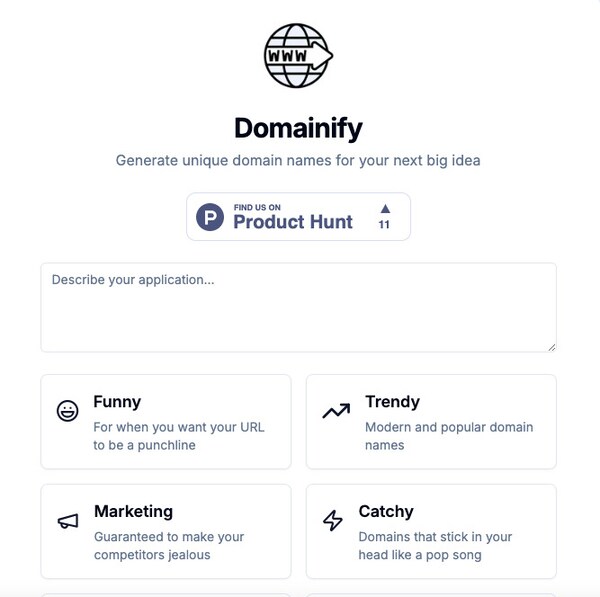Click the lightning bolt Catchy icon
The width and height of the screenshot is (600, 597).
coord(333,521)
